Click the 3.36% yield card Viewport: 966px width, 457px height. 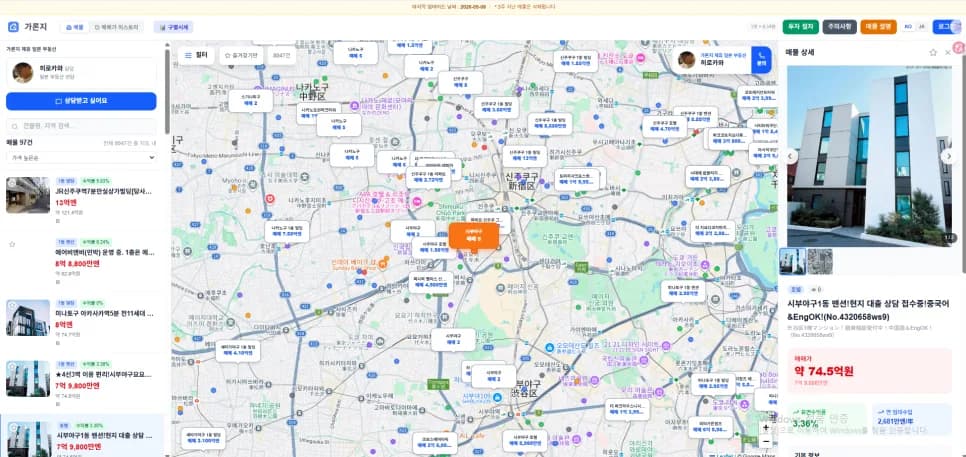[826, 419]
